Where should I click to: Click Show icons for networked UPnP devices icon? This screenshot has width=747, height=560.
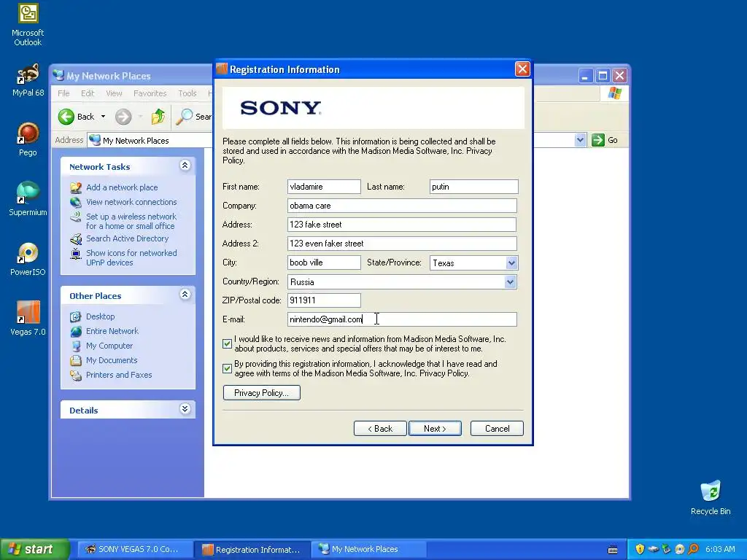tap(76, 253)
